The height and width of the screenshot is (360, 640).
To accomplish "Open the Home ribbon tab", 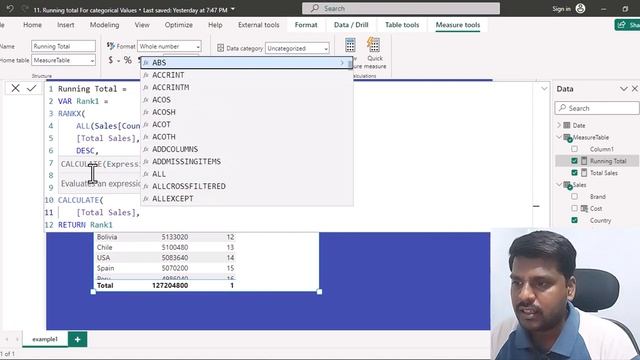I will click(x=32, y=25).
